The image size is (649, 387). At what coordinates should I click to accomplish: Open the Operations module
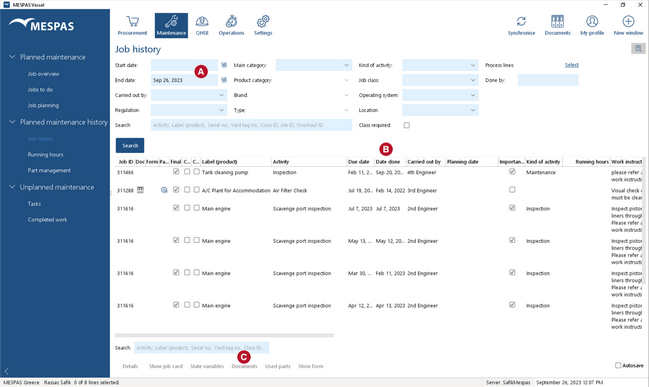231,26
